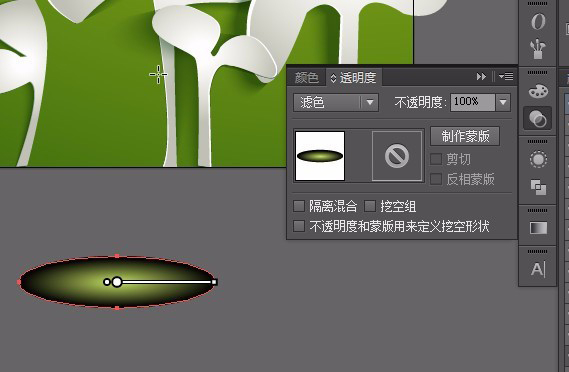Screen dimensions: 569x372
Task: Open the Gradient panel icon
Action: click(x=538, y=228)
